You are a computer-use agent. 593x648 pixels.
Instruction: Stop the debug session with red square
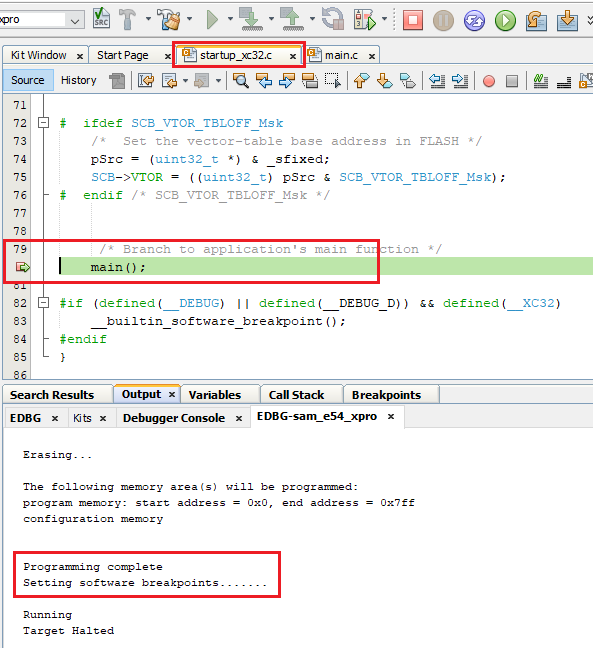(412, 20)
